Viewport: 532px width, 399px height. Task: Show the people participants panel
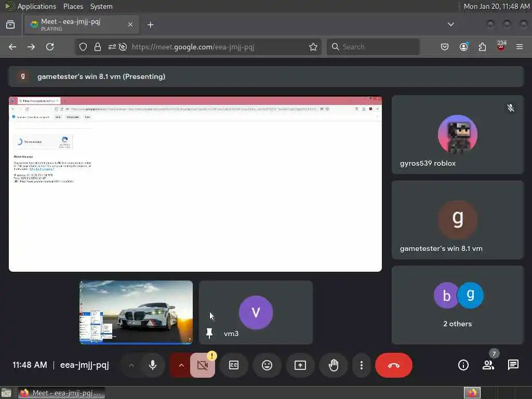click(x=488, y=365)
